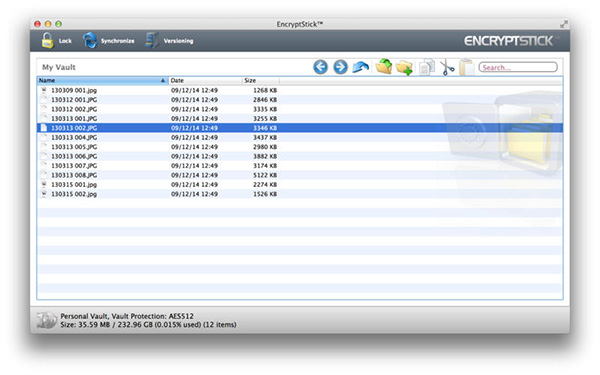Viewport: 600px width, 375px height.
Task: Click the file icon of 130315 001.jpg
Action: [44, 184]
